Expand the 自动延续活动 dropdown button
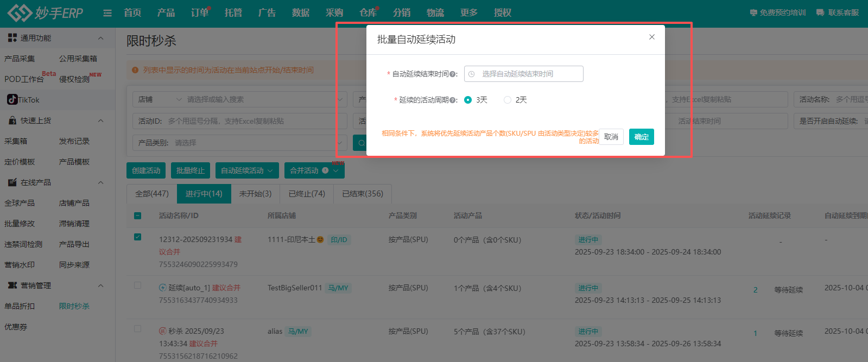The image size is (868, 362). pyautogui.click(x=247, y=170)
